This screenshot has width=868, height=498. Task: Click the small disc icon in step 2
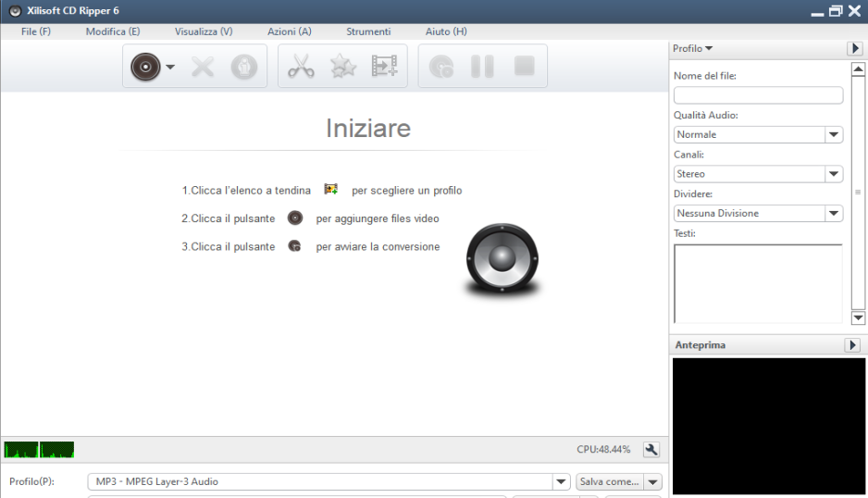click(x=295, y=218)
